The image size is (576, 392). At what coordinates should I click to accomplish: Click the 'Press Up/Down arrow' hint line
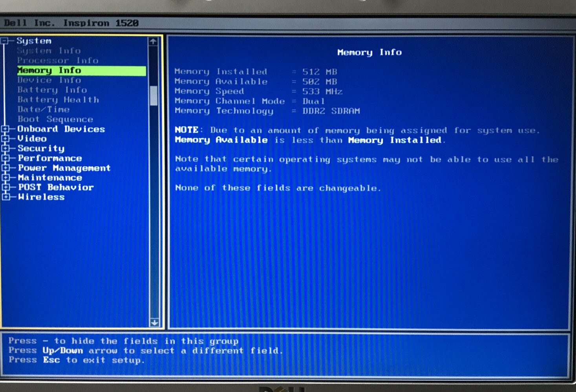[x=146, y=350]
